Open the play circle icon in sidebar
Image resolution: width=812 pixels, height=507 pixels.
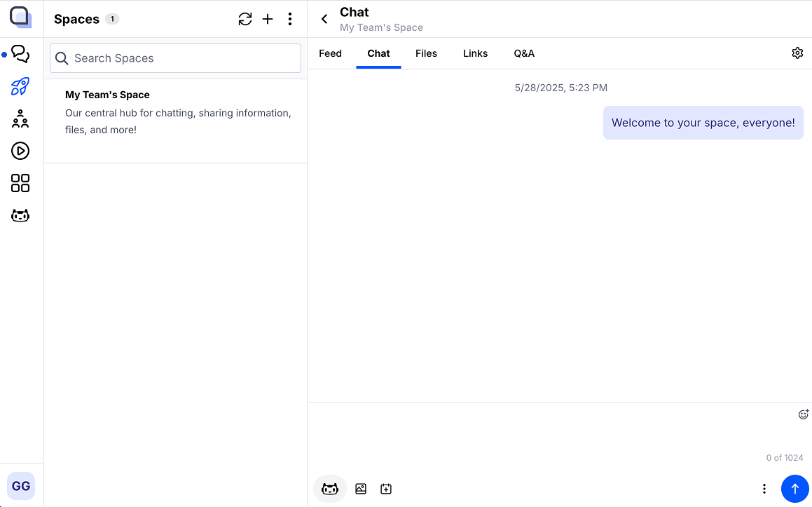click(x=20, y=151)
